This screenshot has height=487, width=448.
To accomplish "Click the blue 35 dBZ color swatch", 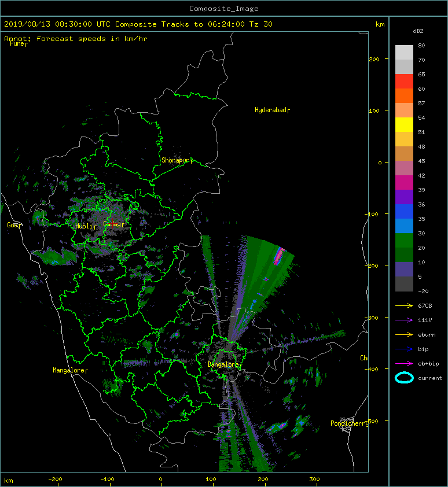I will 404,212.
